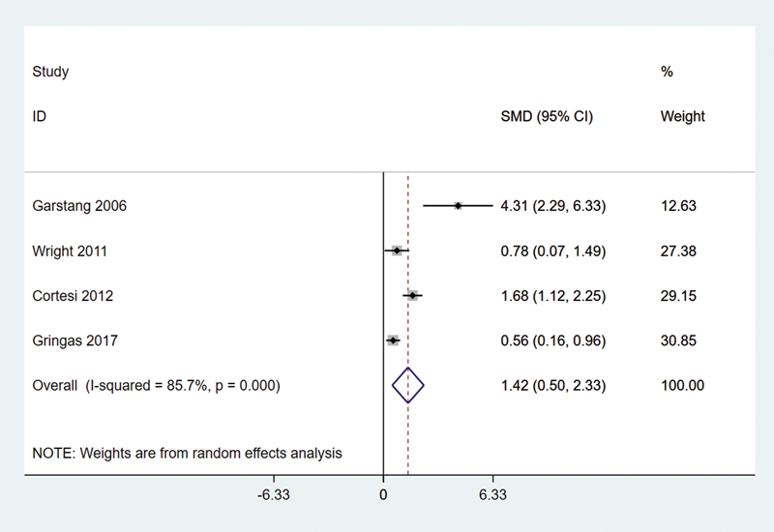Image resolution: width=774 pixels, height=532 pixels.
Task: Click the Gringas 2017 point estimate square
Action: [393, 340]
